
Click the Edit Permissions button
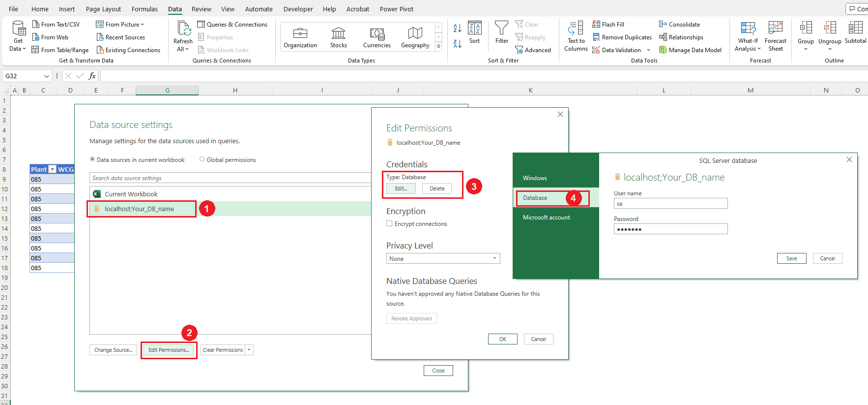(169, 350)
